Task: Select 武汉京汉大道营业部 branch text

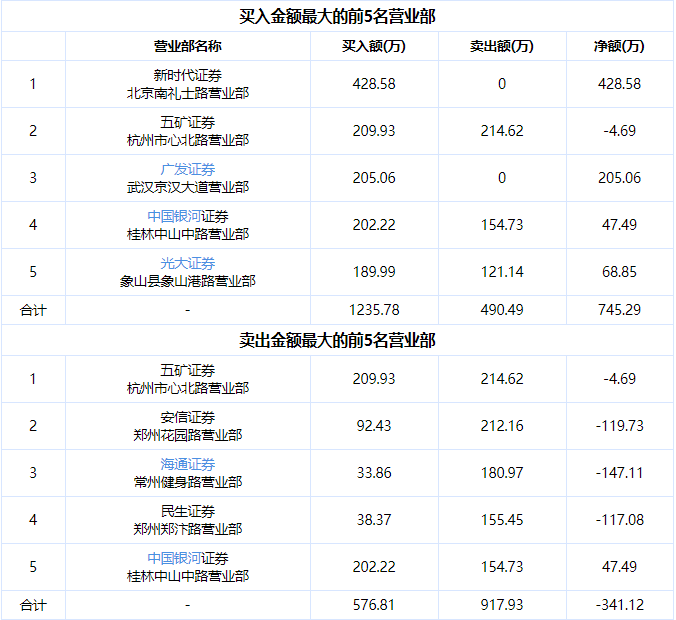Action: [188, 187]
